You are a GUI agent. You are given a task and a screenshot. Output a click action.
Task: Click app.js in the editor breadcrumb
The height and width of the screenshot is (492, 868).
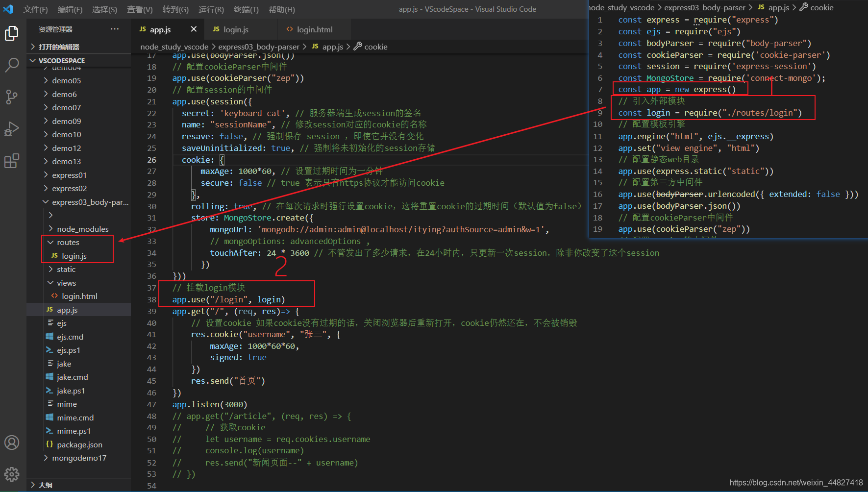[x=327, y=47]
